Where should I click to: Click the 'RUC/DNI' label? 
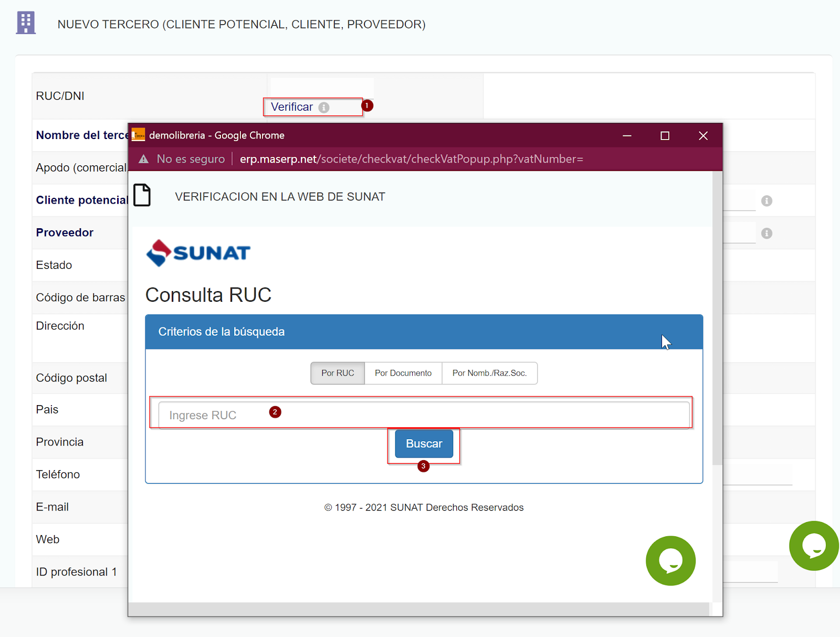[x=60, y=96]
